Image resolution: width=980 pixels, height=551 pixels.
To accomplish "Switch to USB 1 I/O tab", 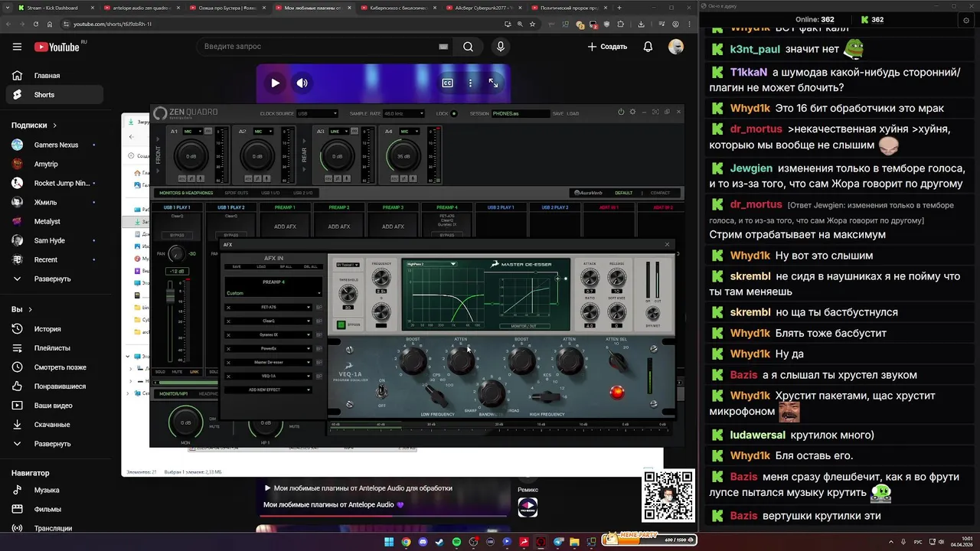I will click(270, 193).
